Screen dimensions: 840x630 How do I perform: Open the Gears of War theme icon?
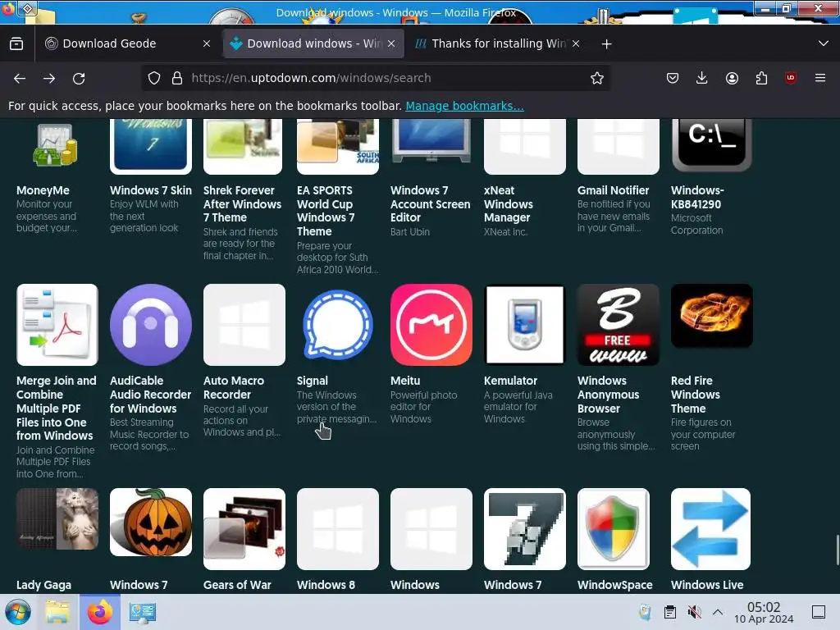[244, 529]
